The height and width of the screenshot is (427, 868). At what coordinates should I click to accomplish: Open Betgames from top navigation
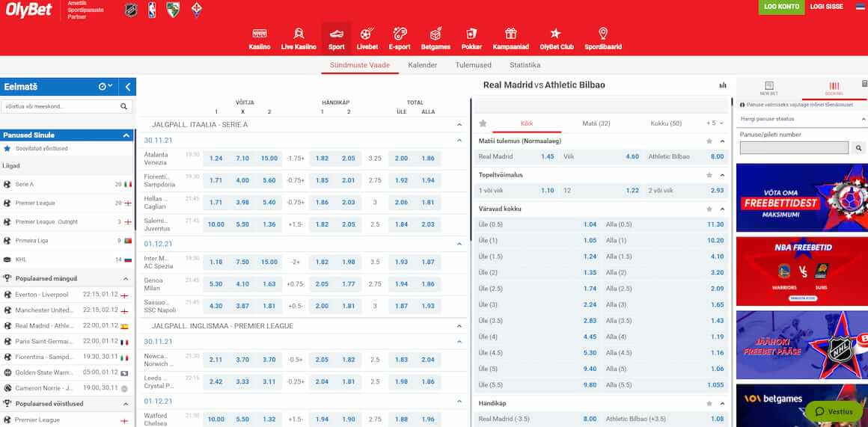[435, 39]
